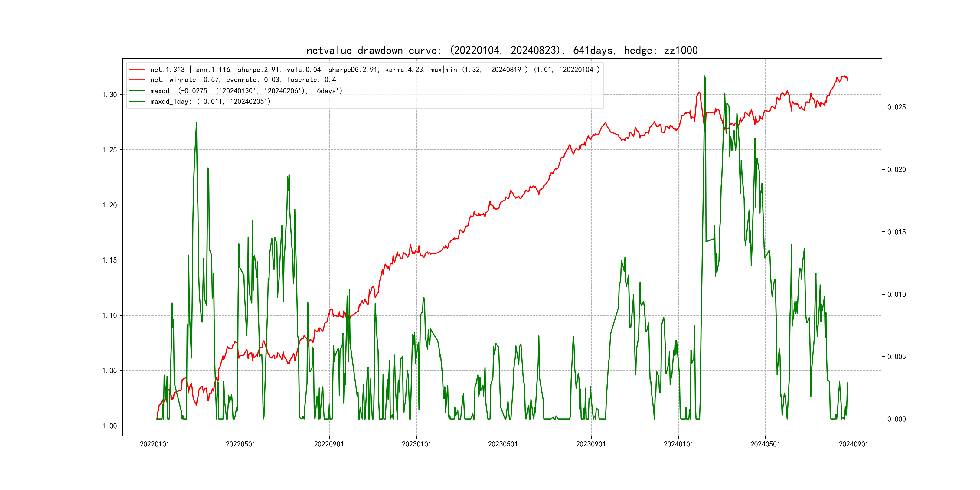The width and height of the screenshot is (980, 490).
Task: Click the 20230501 x-axis date label
Action: [503, 444]
